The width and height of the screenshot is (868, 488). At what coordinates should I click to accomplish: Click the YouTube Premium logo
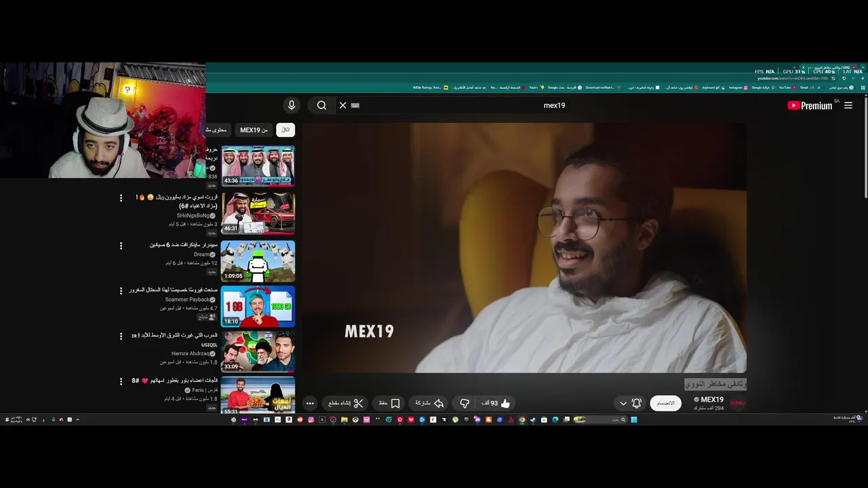pos(810,105)
